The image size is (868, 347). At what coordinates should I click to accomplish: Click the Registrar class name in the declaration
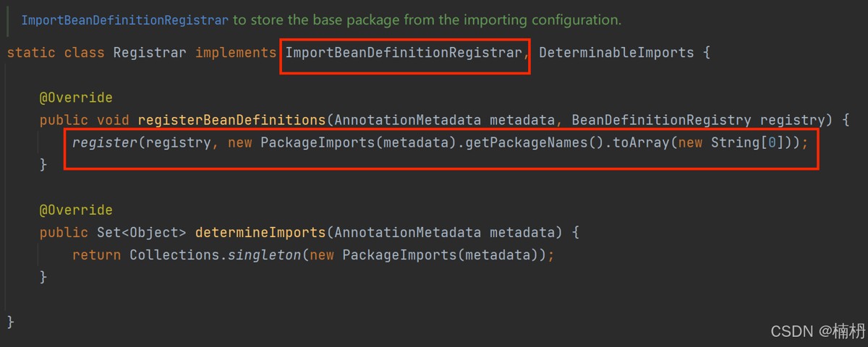coord(150,53)
